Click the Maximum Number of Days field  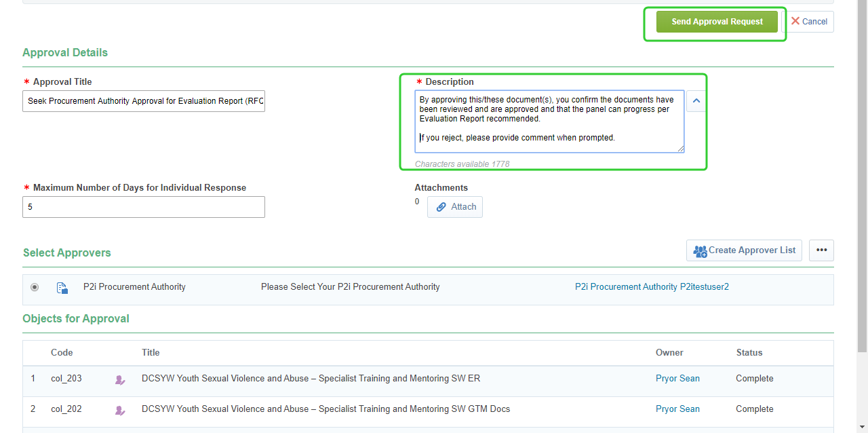point(144,207)
